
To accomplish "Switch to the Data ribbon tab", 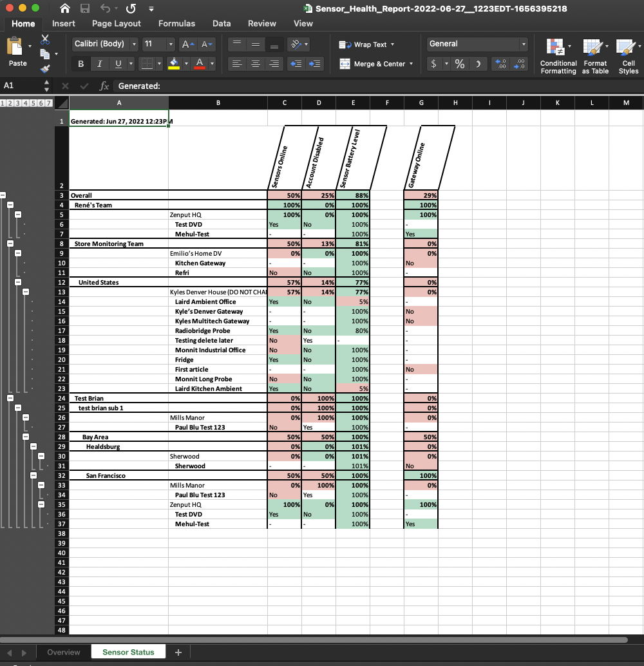I will click(222, 23).
